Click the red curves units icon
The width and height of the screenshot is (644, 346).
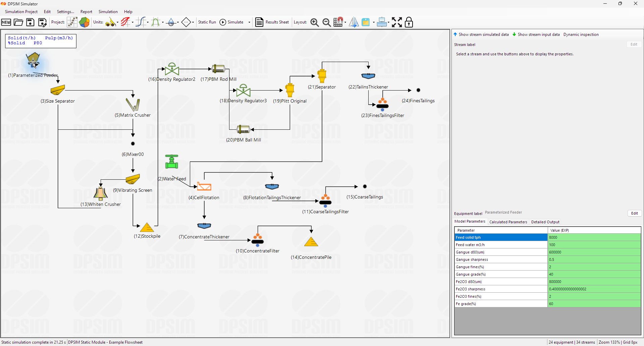[125, 22]
